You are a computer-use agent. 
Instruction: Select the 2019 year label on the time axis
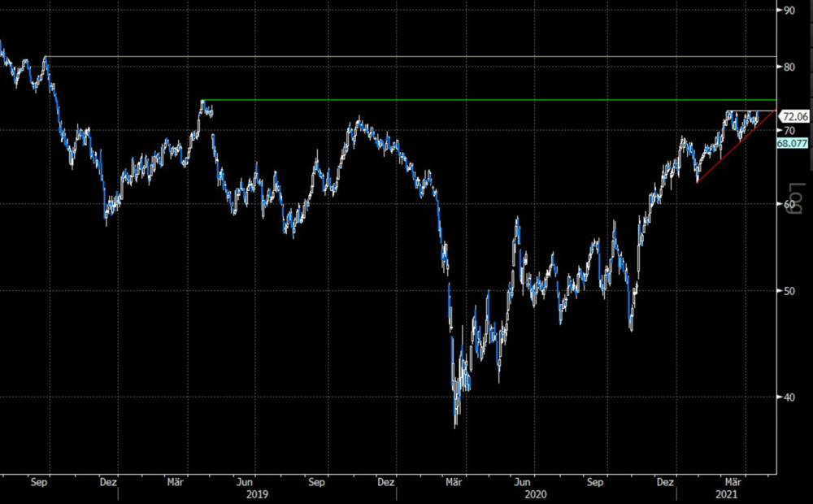tap(257, 494)
